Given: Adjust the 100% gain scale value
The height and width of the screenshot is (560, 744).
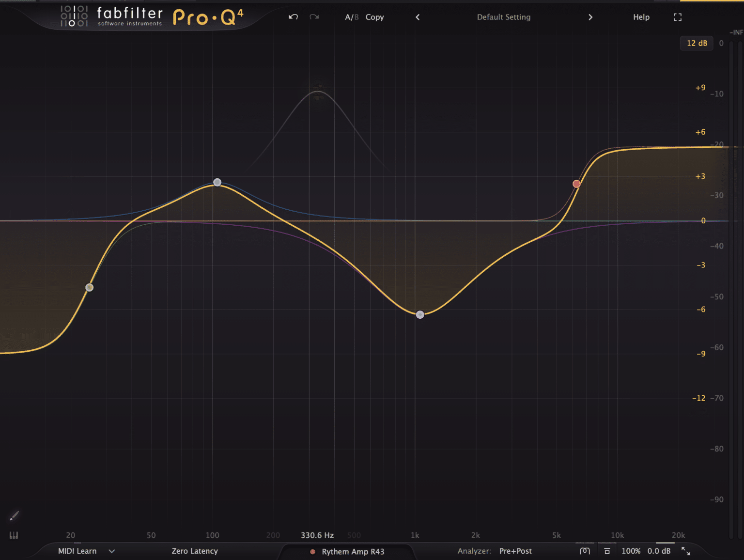Looking at the screenshot, I should click(x=631, y=551).
